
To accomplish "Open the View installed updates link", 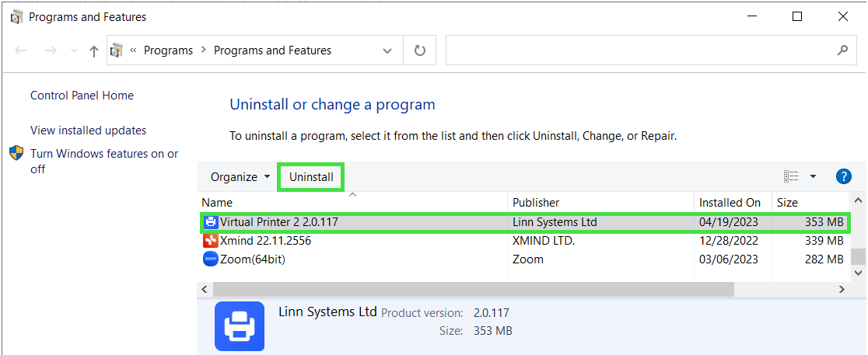I will (x=88, y=131).
